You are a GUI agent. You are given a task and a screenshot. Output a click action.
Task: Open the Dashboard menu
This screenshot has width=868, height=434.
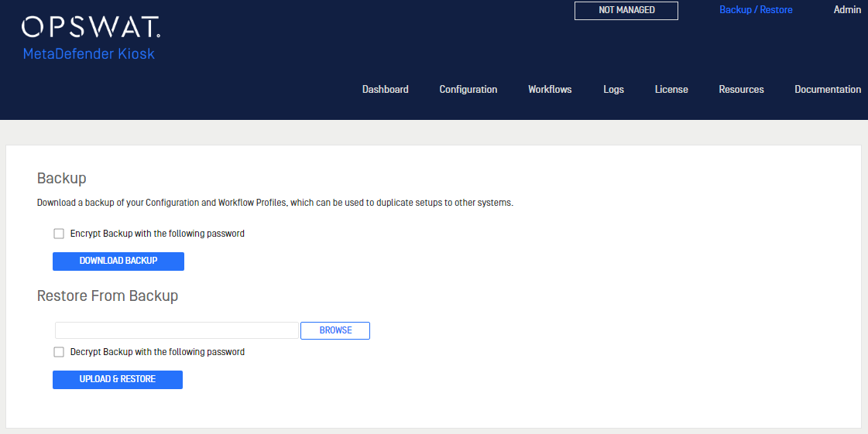(386, 90)
